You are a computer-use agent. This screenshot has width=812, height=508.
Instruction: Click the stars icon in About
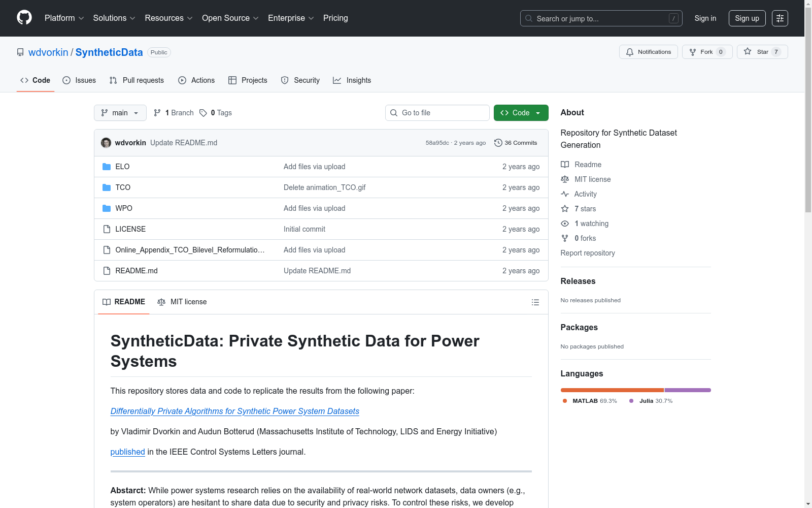565,209
